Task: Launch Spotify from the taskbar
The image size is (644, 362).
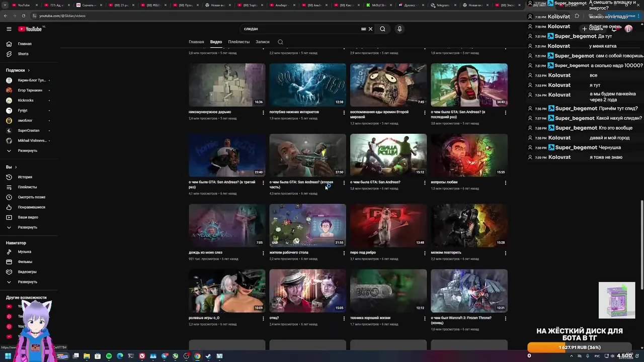Action: pyautogui.click(x=109, y=356)
